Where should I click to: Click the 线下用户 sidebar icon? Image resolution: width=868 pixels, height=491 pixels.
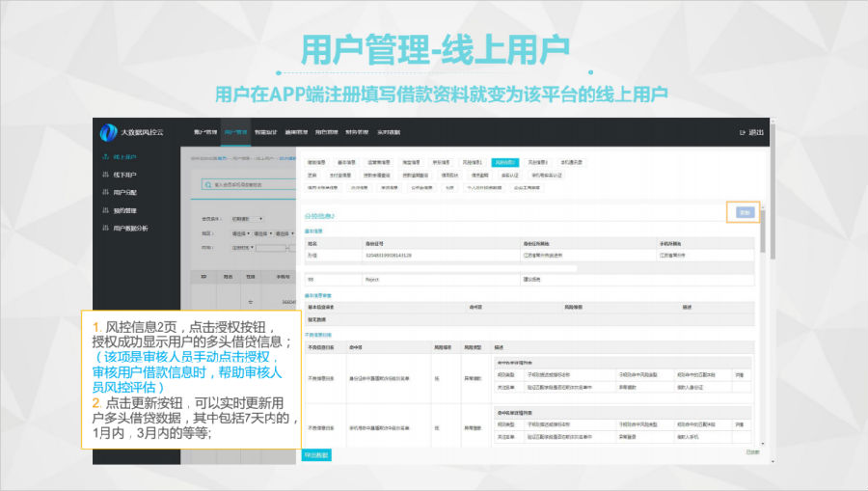click(104, 175)
